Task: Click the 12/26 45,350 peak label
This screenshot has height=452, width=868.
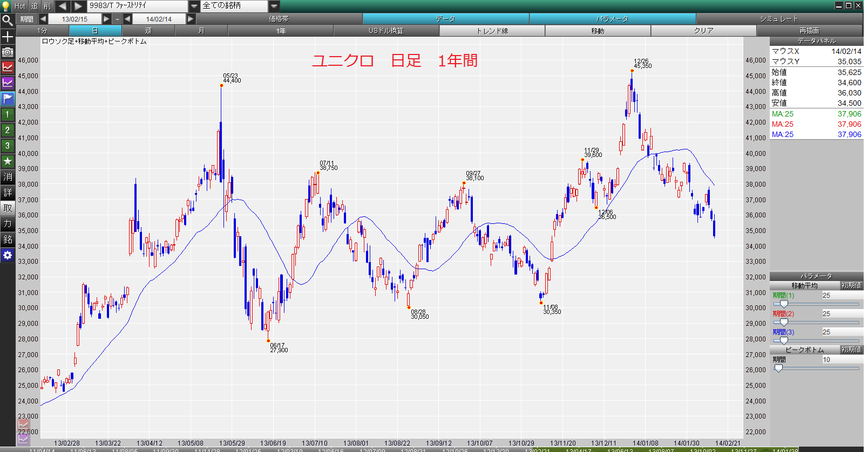Action: click(x=642, y=64)
